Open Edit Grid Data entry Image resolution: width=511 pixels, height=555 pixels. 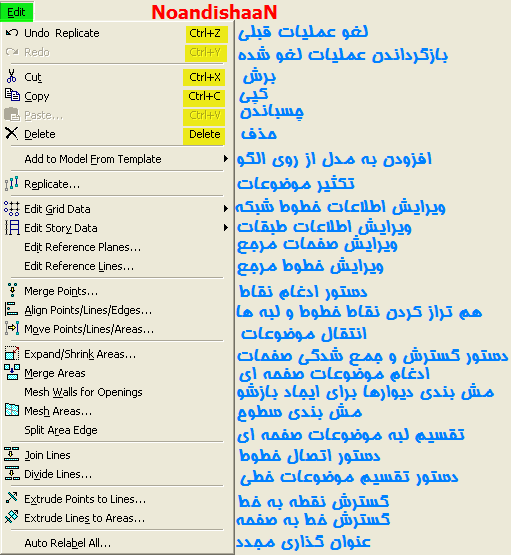point(57,209)
